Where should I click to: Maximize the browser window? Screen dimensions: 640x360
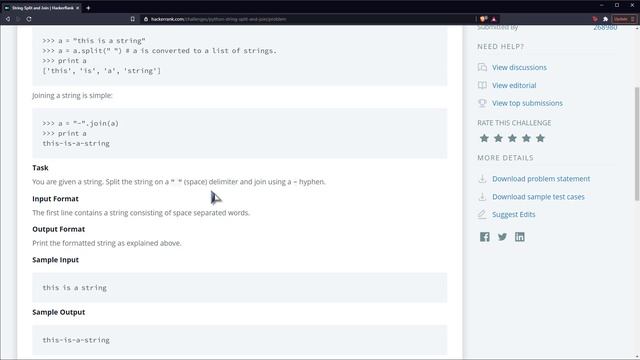pos(617,5)
